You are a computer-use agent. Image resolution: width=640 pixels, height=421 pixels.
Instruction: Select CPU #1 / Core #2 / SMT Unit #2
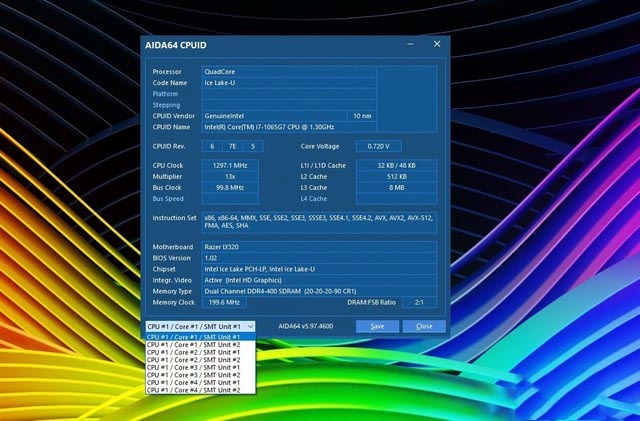click(x=200, y=360)
